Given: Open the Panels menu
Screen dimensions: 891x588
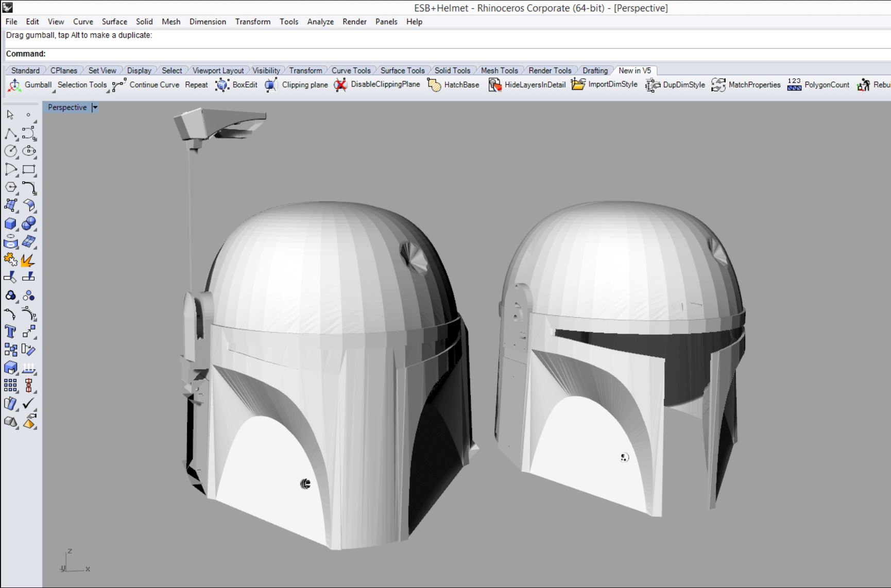Looking at the screenshot, I should tap(386, 22).
